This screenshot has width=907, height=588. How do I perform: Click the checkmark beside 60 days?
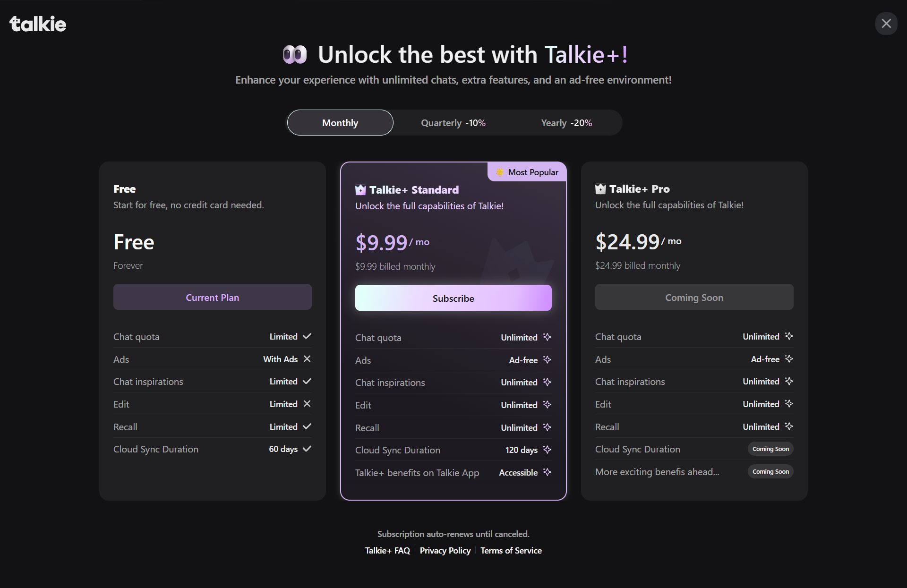pyautogui.click(x=307, y=449)
